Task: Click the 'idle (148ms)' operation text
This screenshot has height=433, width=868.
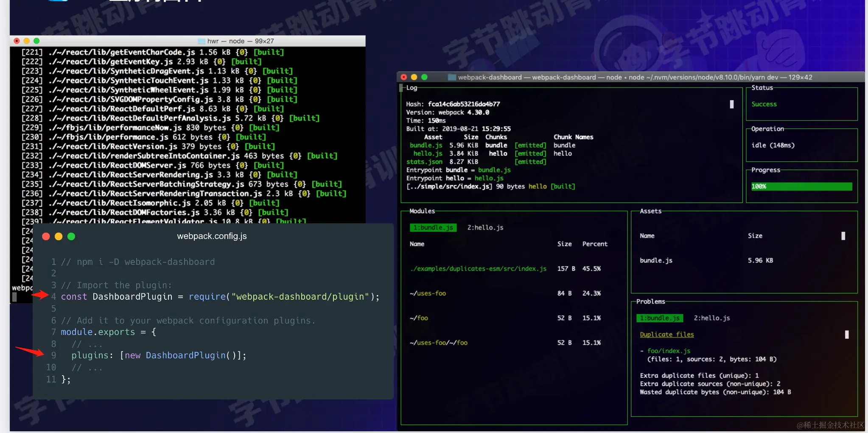Action: 773,145
